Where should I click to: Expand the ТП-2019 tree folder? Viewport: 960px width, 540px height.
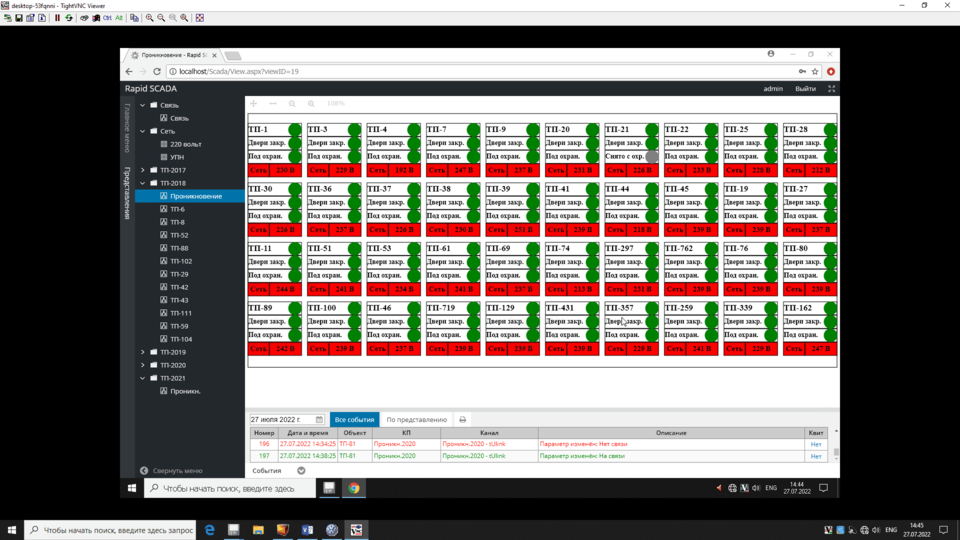pos(143,352)
